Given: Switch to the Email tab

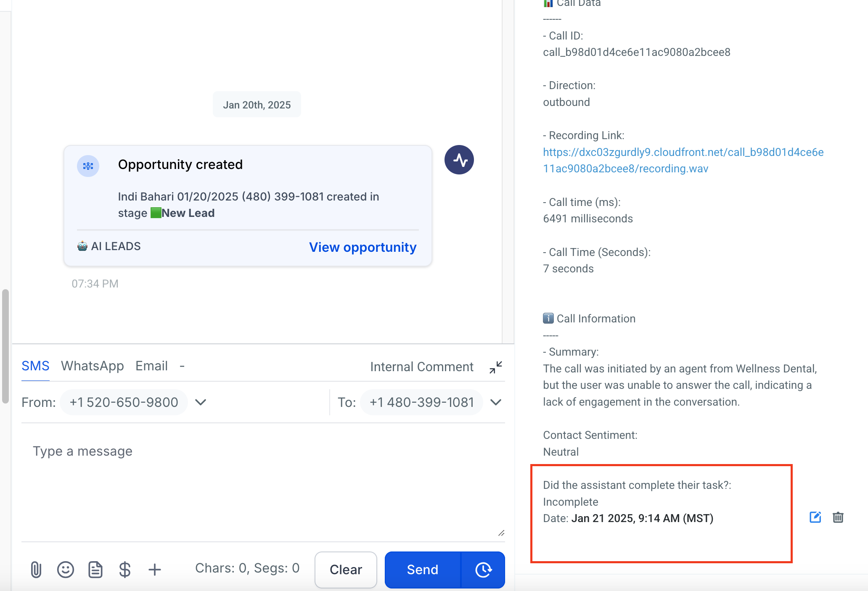Looking at the screenshot, I should tap(151, 366).
